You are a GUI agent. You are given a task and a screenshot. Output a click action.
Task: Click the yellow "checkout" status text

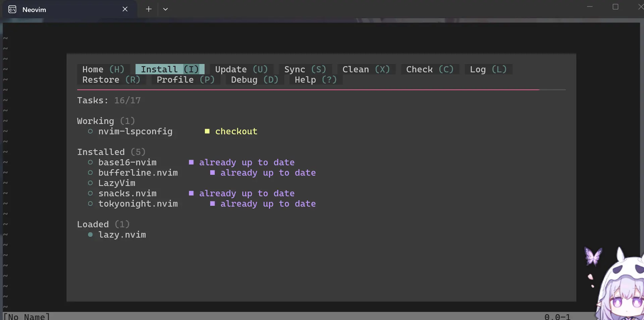[x=236, y=131]
